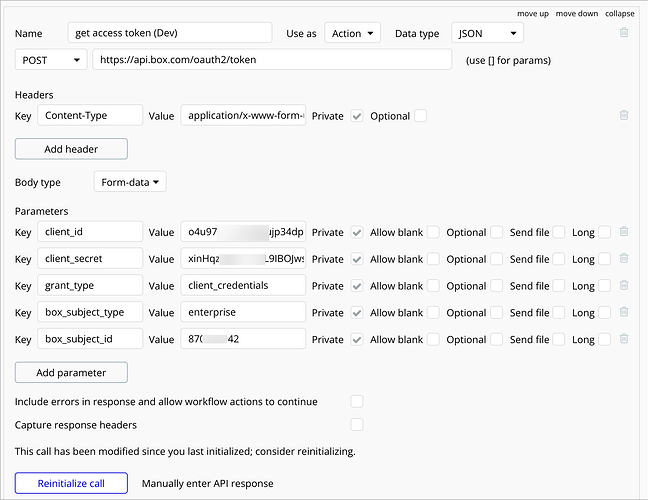The width and height of the screenshot is (648, 500).
Task: Open the POST method dropdown
Action: click(x=51, y=60)
